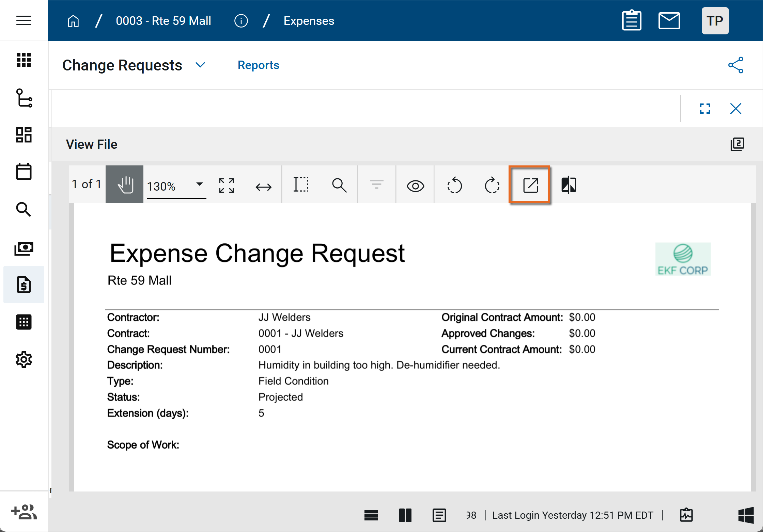Image resolution: width=763 pixels, height=532 pixels.
Task: Open the mail envelope icon
Action: pyautogui.click(x=669, y=21)
